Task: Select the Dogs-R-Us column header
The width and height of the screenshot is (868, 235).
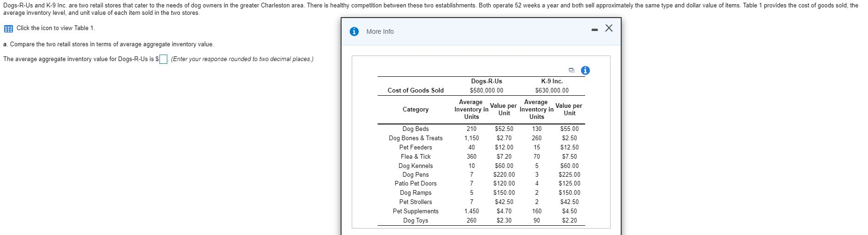Action: [x=486, y=81]
